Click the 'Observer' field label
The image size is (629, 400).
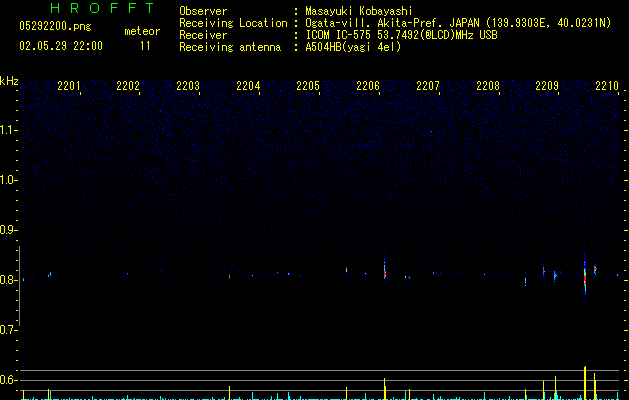(203, 11)
